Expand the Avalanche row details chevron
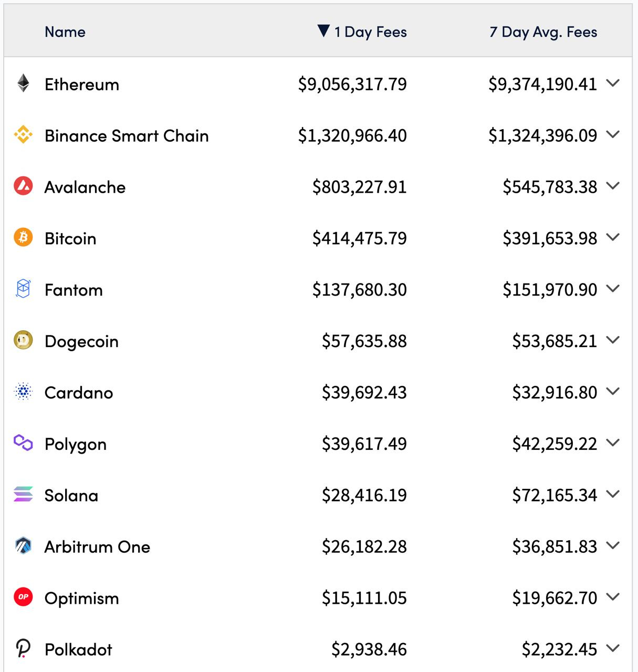Screen dimensions: 638x672 613,186
